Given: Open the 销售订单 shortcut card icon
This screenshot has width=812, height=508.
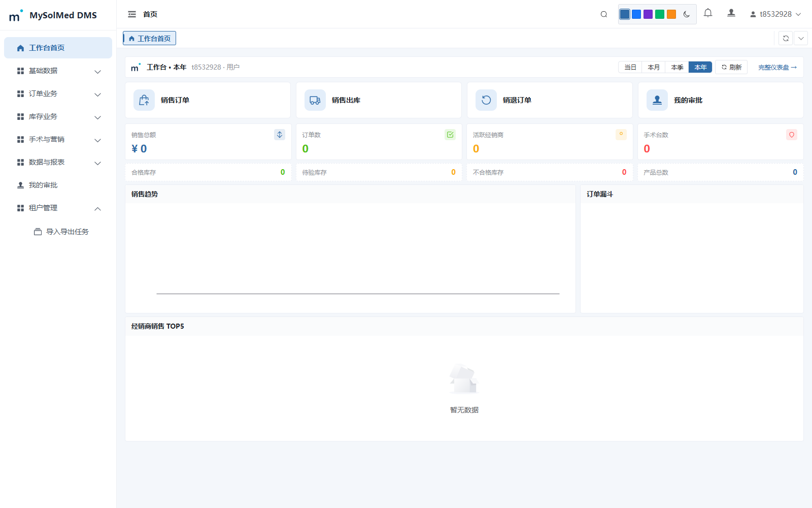Looking at the screenshot, I should (144, 100).
